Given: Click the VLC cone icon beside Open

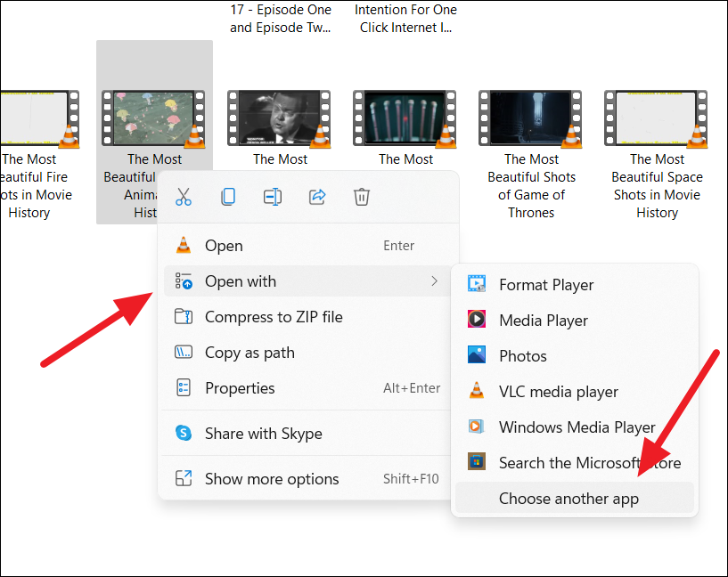Looking at the screenshot, I should click(x=184, y=245).
